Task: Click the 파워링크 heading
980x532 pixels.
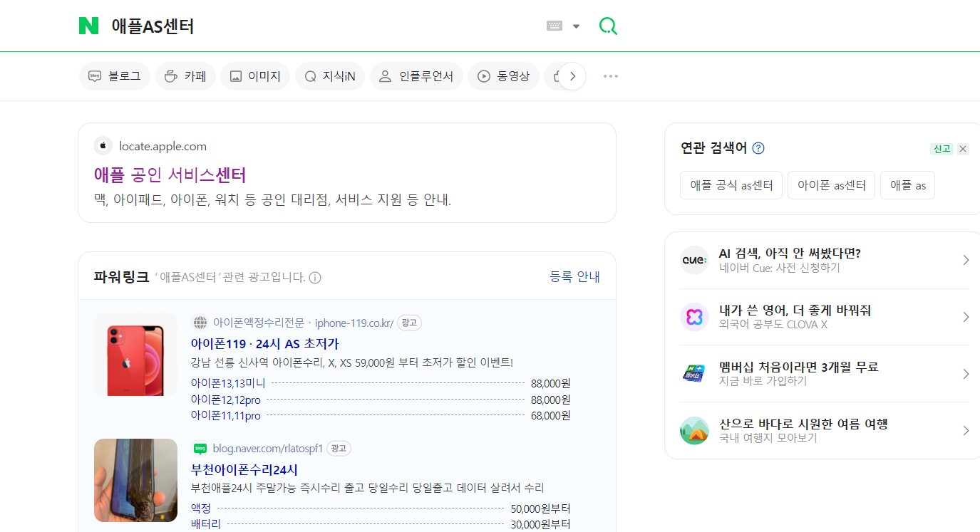Action: (x=122, y=277)
